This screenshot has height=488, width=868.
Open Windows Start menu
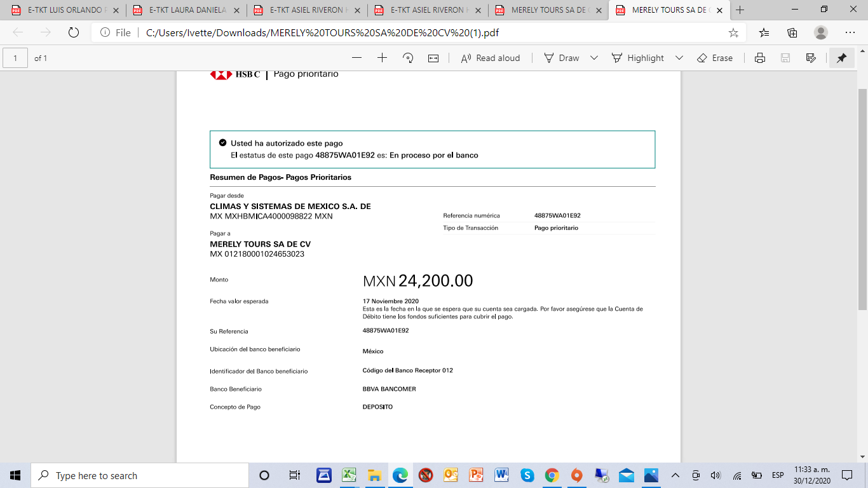click(x=15, y=475)
